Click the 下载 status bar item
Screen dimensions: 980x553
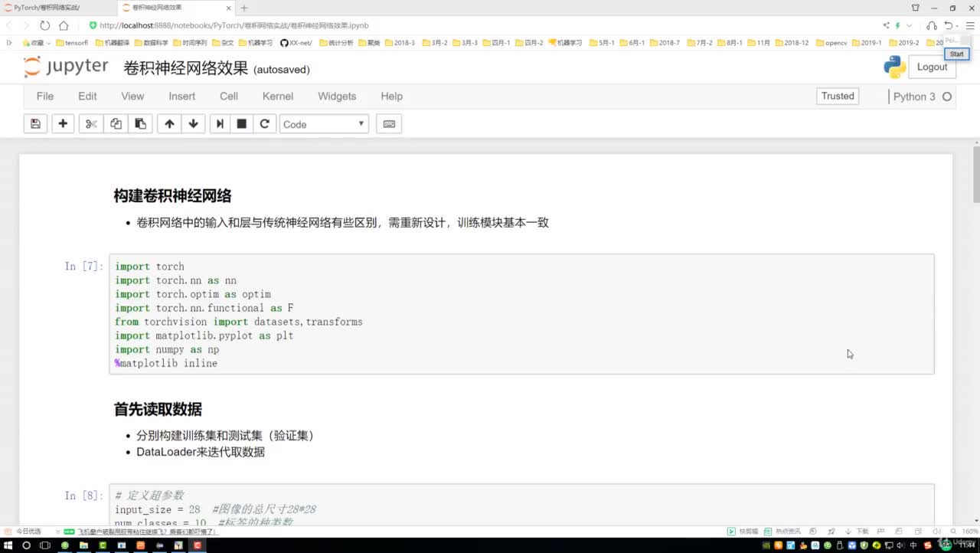click(858, 531)
